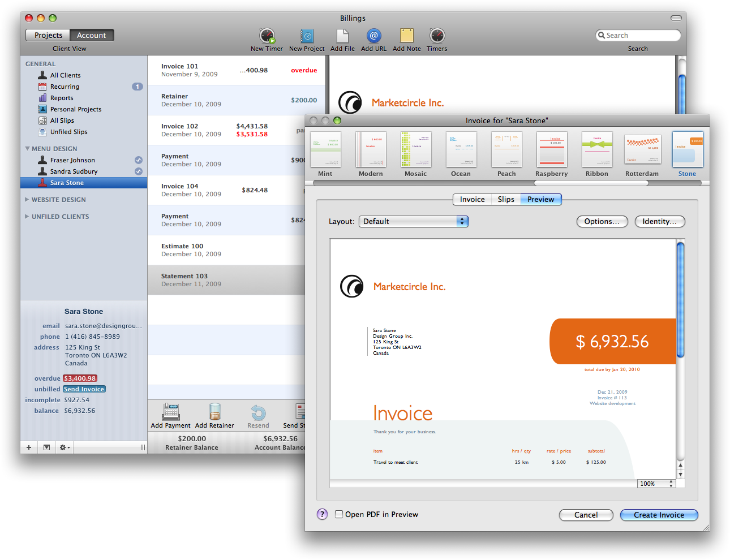The height and width of the screenshot is (560, 730).
Task: Open the Layout Default dropdown
Action: pyautogui.click(x=414, y=221)
